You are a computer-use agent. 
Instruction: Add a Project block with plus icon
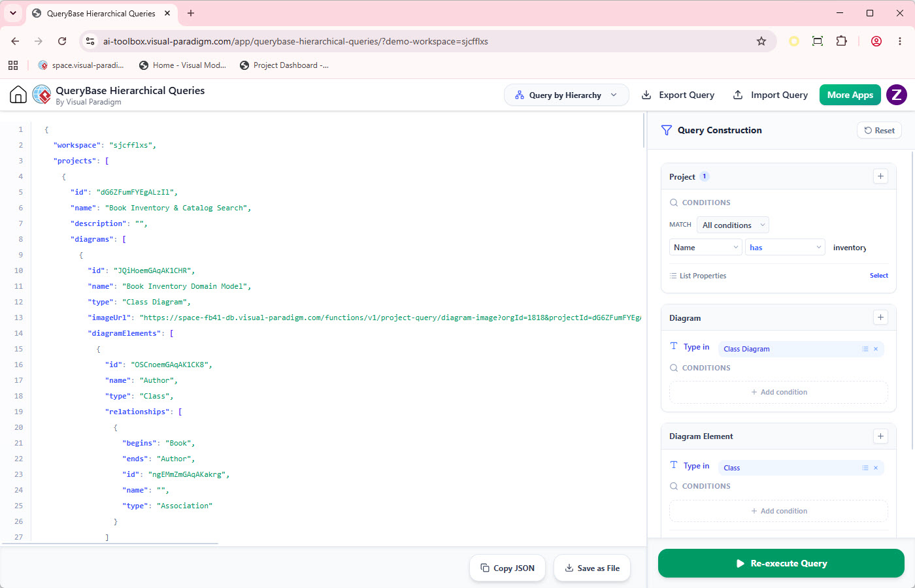pyautogui.click(x=880, y=176)
